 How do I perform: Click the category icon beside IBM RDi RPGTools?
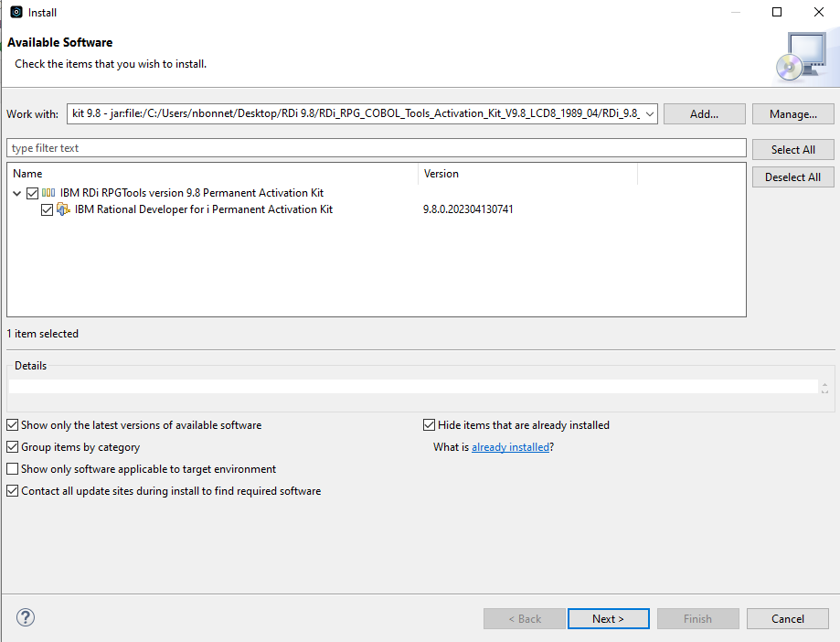pyautogui.click(x=48, y=192)
